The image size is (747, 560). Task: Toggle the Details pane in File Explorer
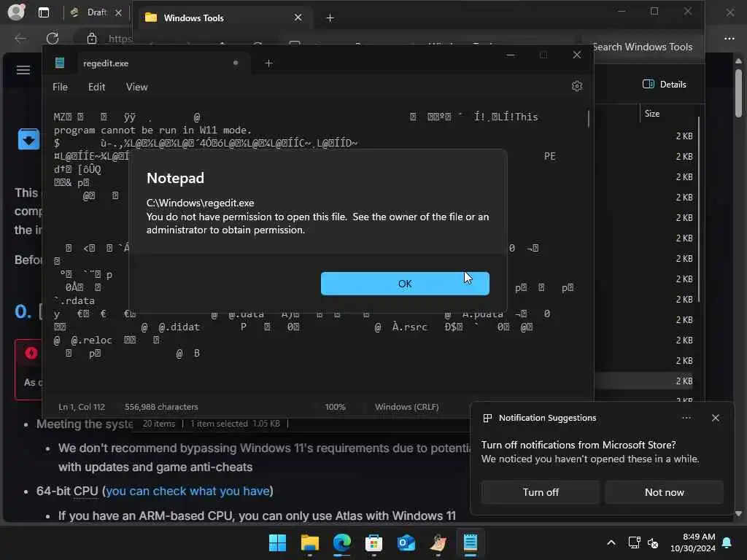pos(665,85)
